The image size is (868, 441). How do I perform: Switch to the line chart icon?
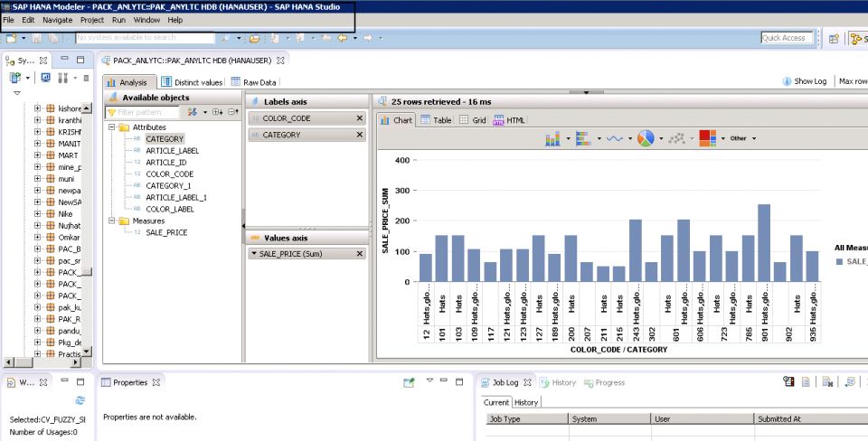(x=614, y=138)
